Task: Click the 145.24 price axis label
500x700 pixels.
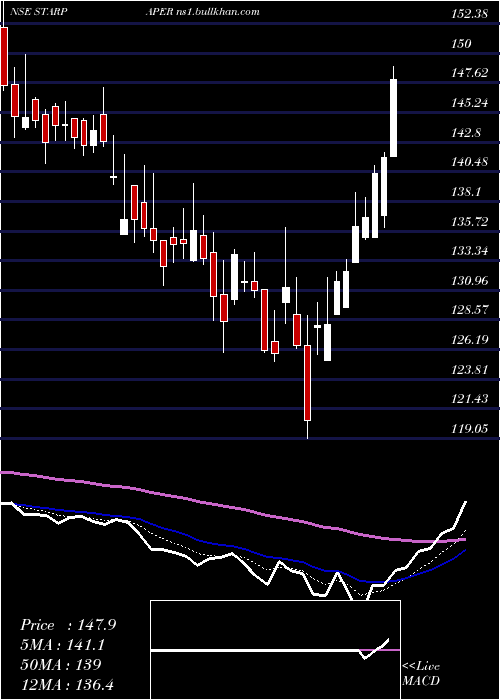Action: point(470,103)
